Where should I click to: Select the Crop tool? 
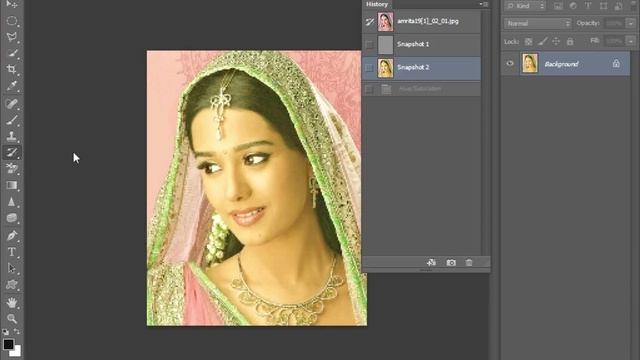[x=12, y=69]
